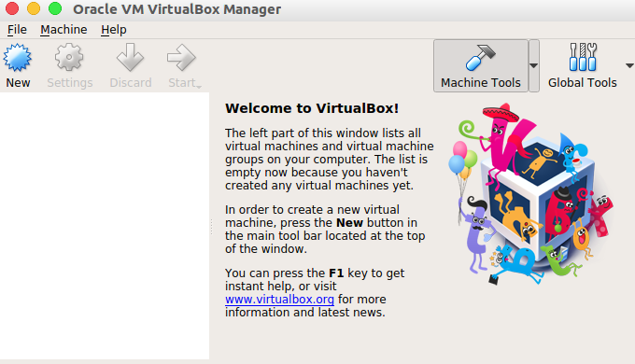Expand the Machine Tools dropdown arrow
The height and width of the screenshot is (364, 635).
(x=534, y=66)
